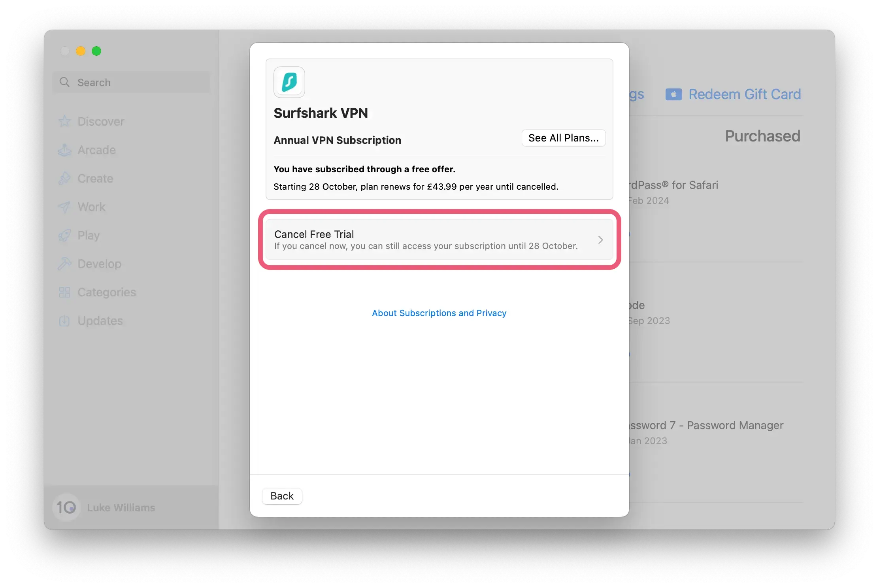Open the Discover section
Screen dimensions: 879x588
pyautogui.click(x=101, y=121)
